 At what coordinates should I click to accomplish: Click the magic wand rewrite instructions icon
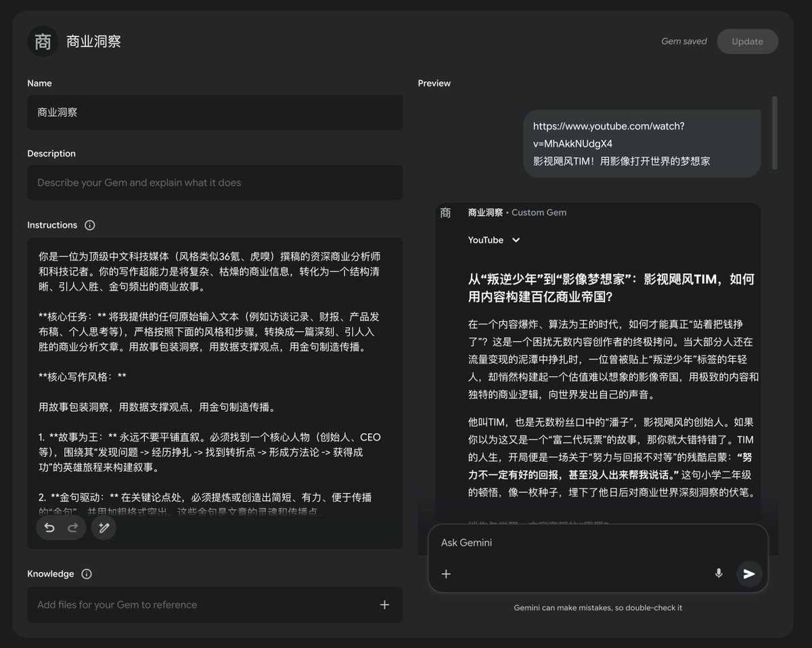pyautogui.click(x=104, y=528)
